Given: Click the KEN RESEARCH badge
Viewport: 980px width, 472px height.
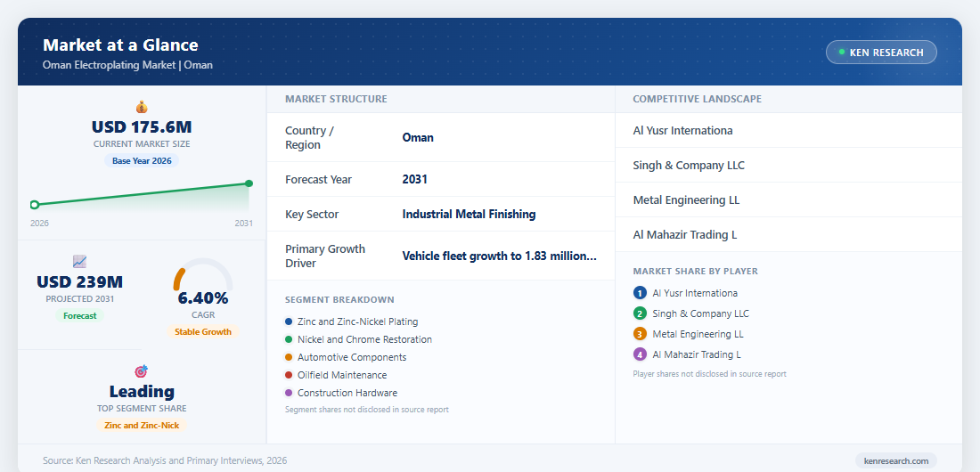Looking at the screenshot, I should click(x=881, y=53).
